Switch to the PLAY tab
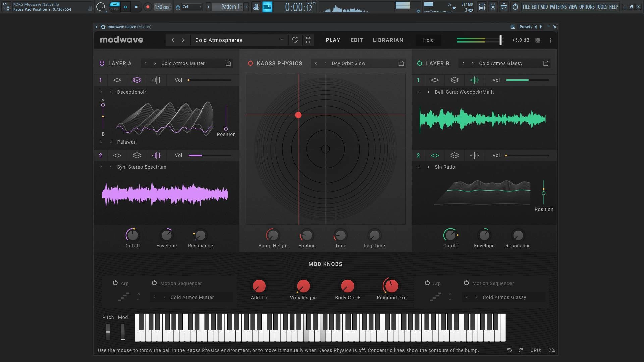The image size is (644, 362). 333,40
